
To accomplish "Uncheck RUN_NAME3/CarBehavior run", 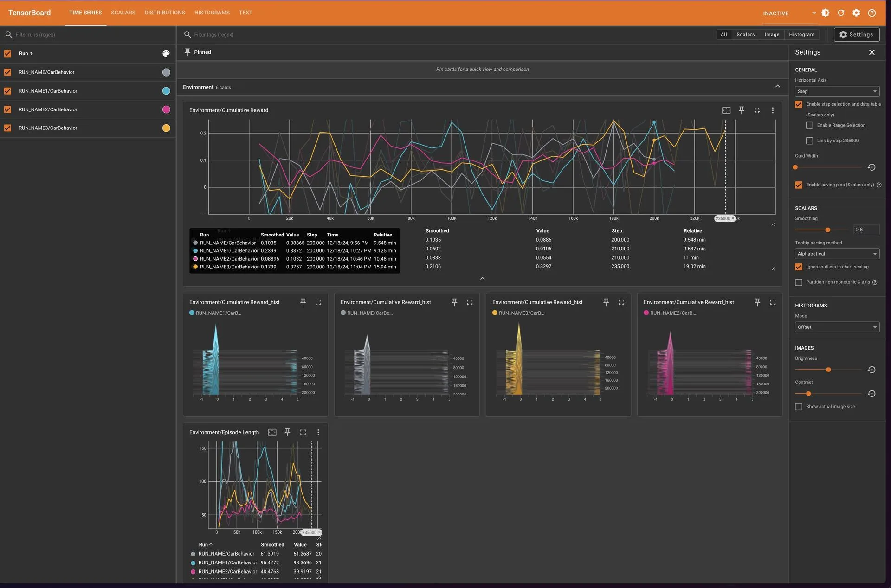I will [7, 128].
